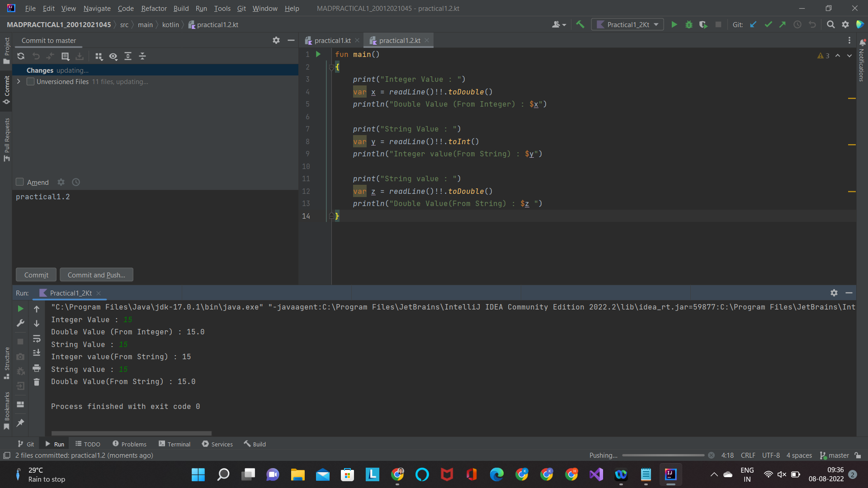This screenshot has height=488, width=868.
Task: Go to next highlighted warning arrow
Action: point(849,56)
